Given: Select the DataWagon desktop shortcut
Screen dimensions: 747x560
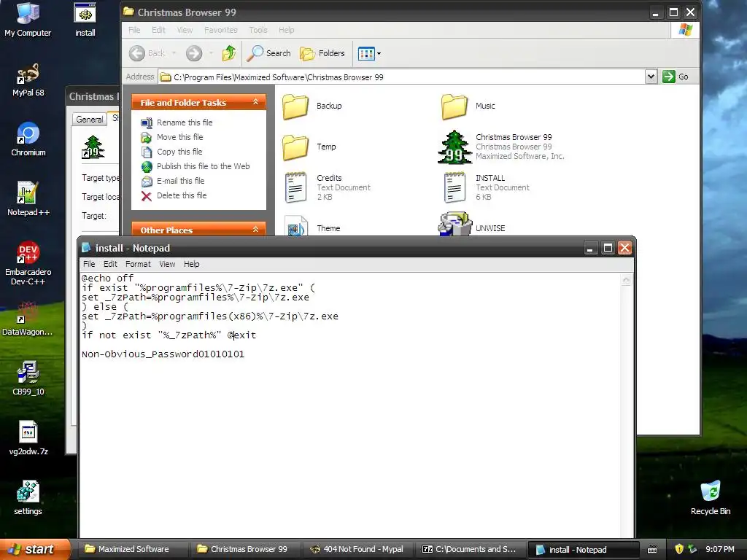Looking at the screenshot, I should click(28, 319).
